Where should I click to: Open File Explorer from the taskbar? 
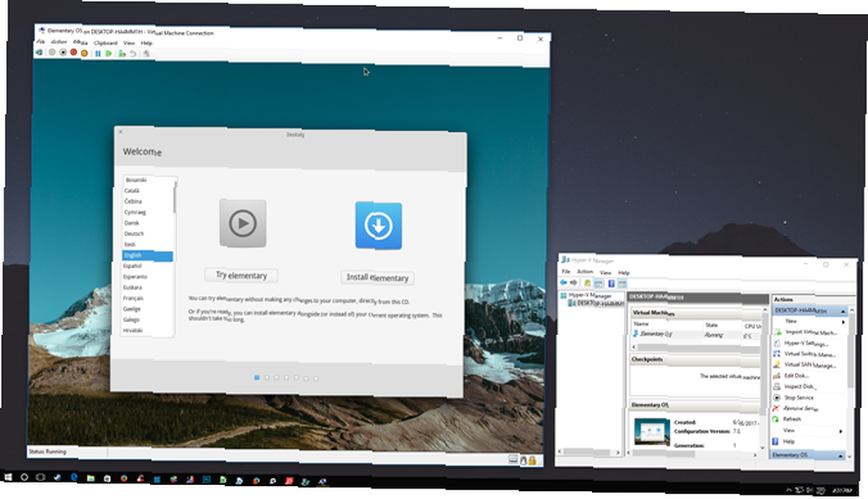pos(90,478)
